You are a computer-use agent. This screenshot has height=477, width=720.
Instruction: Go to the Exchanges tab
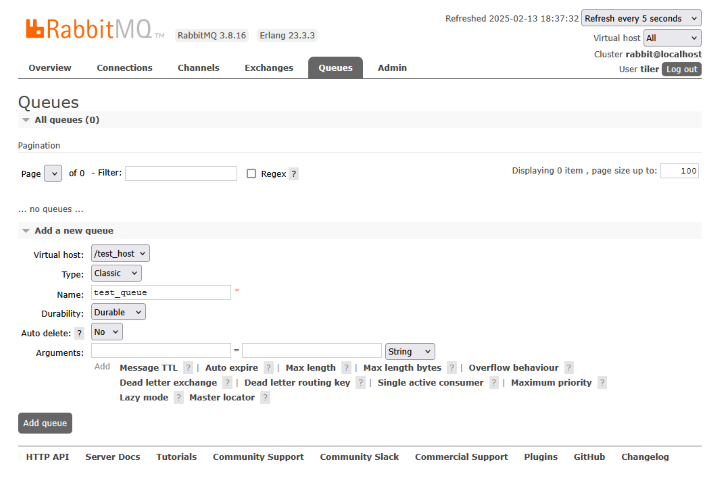(269, 68)
